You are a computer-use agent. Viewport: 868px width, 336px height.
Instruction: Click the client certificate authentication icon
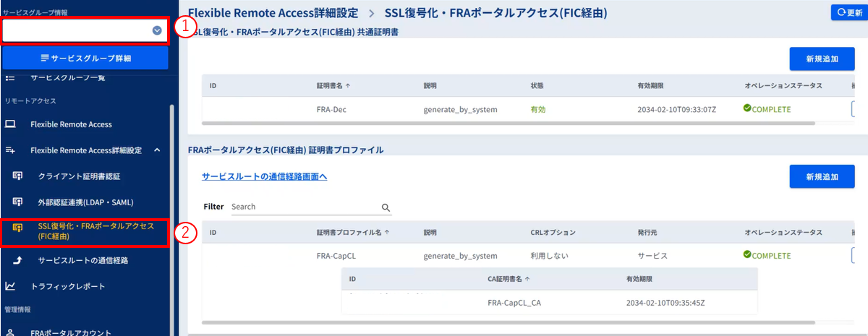18,176
